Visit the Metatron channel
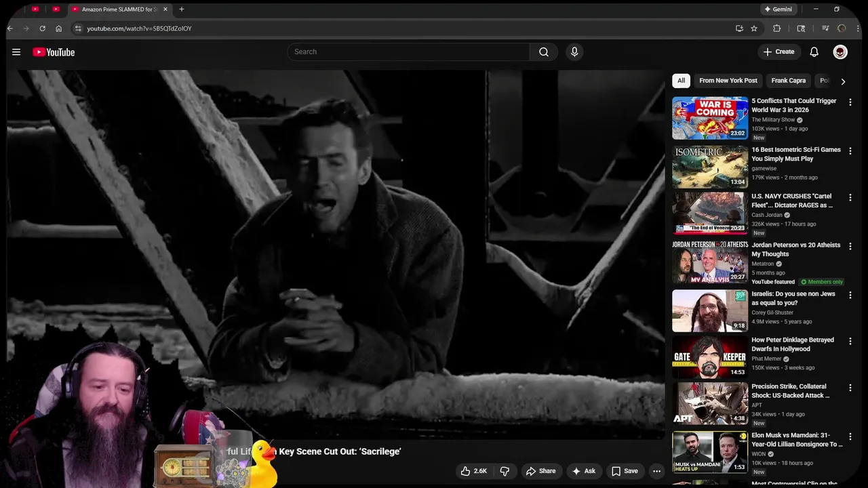The image size is (868, 488). [x=763, y=264]
